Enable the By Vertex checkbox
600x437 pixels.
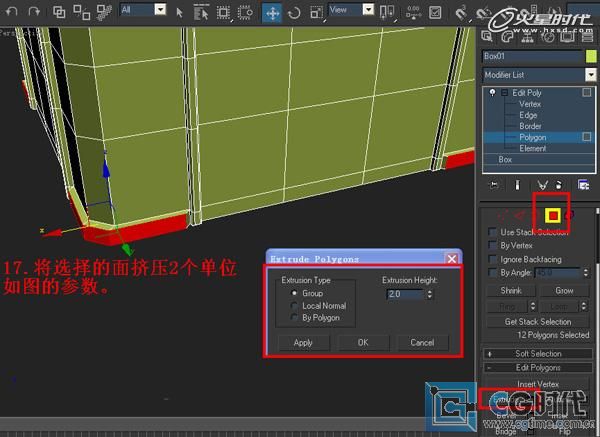click(x=492, y=245)
